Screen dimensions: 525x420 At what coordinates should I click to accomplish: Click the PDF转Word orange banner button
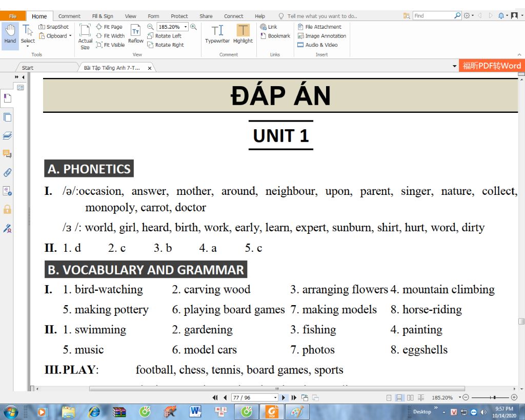(x=492, y=66)
